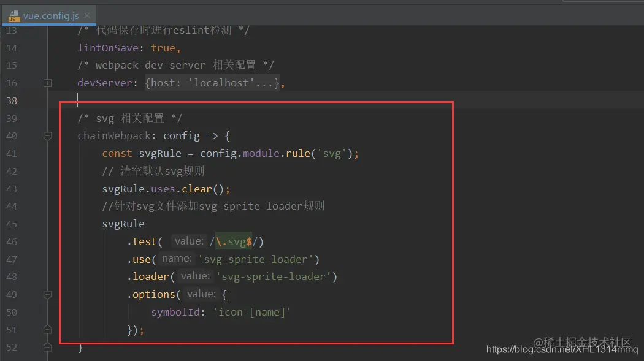This screenshot has height=361, width=644.
Task: Click the 'svg-sprite-loader' string on line 48
Action: (x=274, y=277)
